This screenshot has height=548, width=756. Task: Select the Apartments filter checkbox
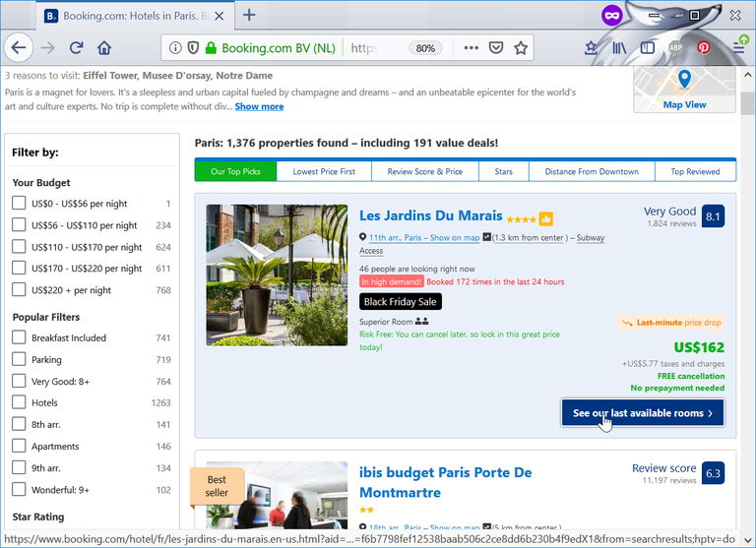[19, 446]
